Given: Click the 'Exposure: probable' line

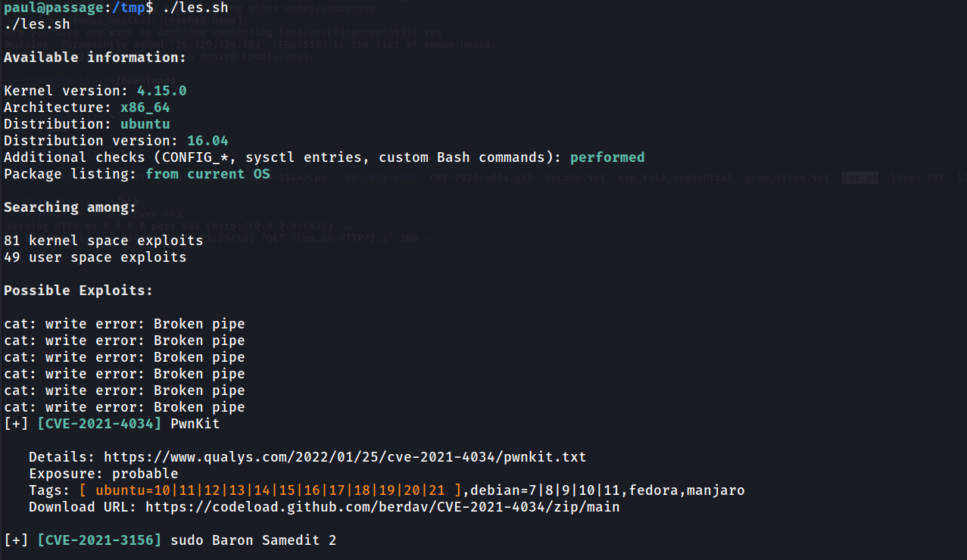Looking at the screenshot, I should pyautogui.click(x=104, y=474).
